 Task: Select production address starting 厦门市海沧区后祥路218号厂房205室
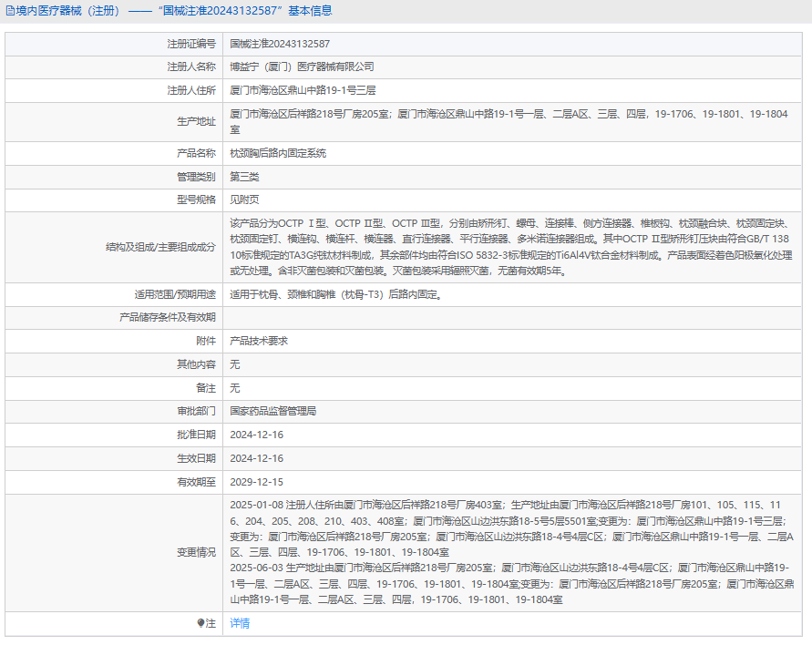click(509, 122)
